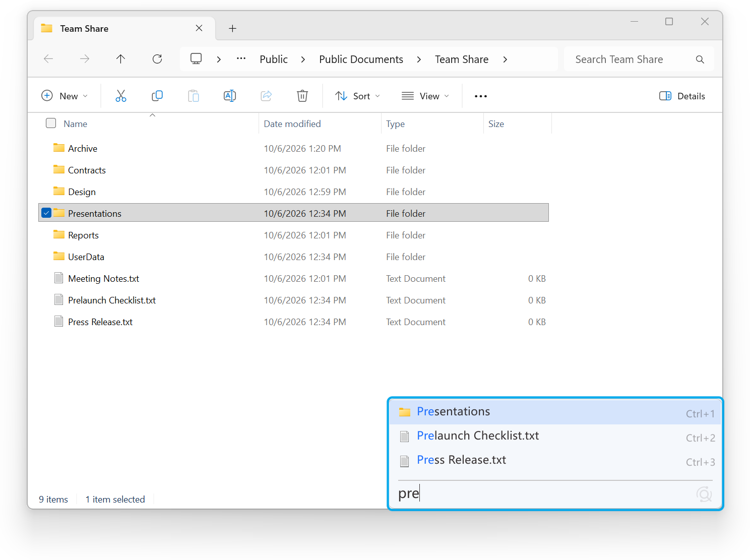The width and height of the screenshot is (750, 560).
Task: Click the Copy icon in toolbar
Action: 157,96
